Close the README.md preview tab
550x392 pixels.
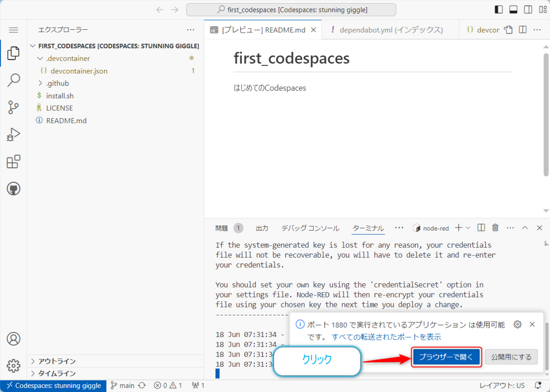pos(313,30)
